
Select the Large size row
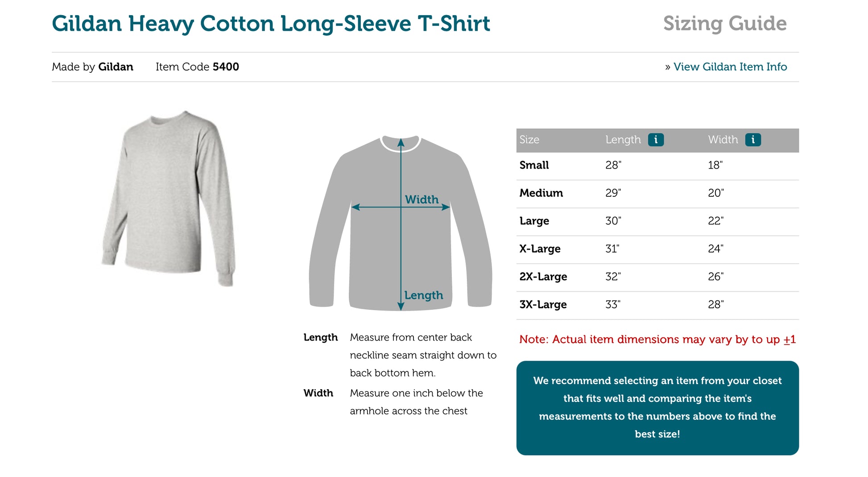[x=657, y=221]
